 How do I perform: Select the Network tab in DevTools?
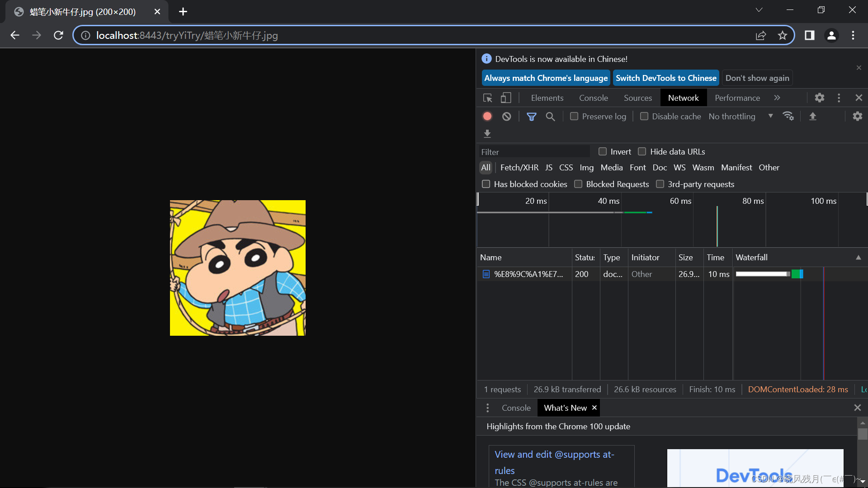click(x=683, y=98)
